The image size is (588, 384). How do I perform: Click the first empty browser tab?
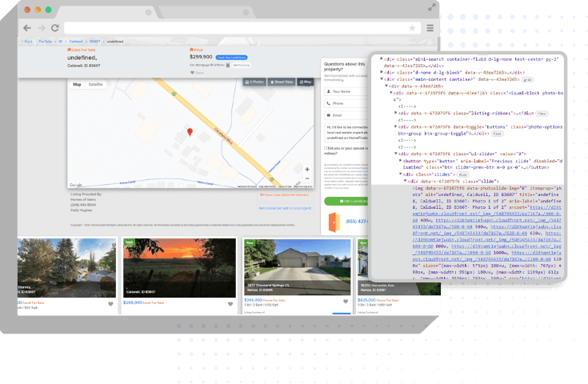[107, 12]
